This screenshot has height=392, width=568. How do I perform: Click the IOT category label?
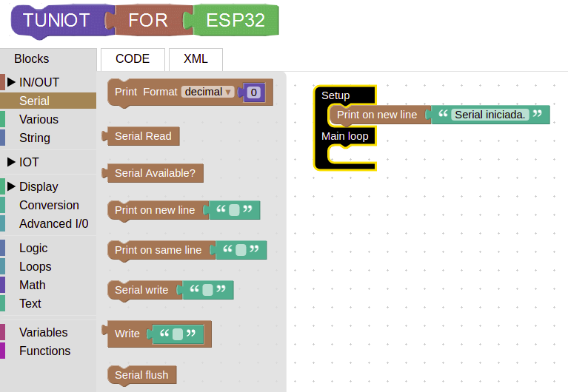tap(29, 162)
